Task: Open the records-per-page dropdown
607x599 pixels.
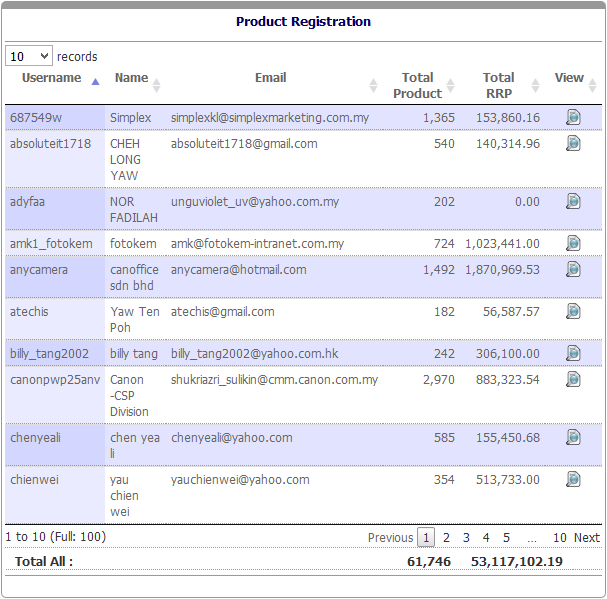Action: 29,57
